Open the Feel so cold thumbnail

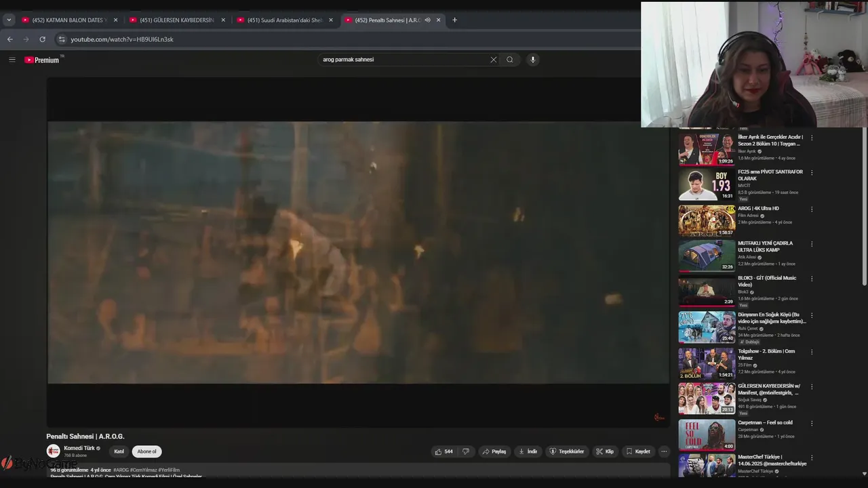pyautogui.click(x=707, y=434)
